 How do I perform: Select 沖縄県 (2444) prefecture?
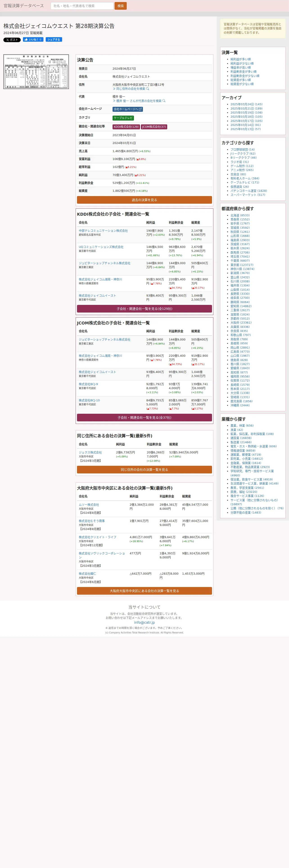(x=240, y=405)
